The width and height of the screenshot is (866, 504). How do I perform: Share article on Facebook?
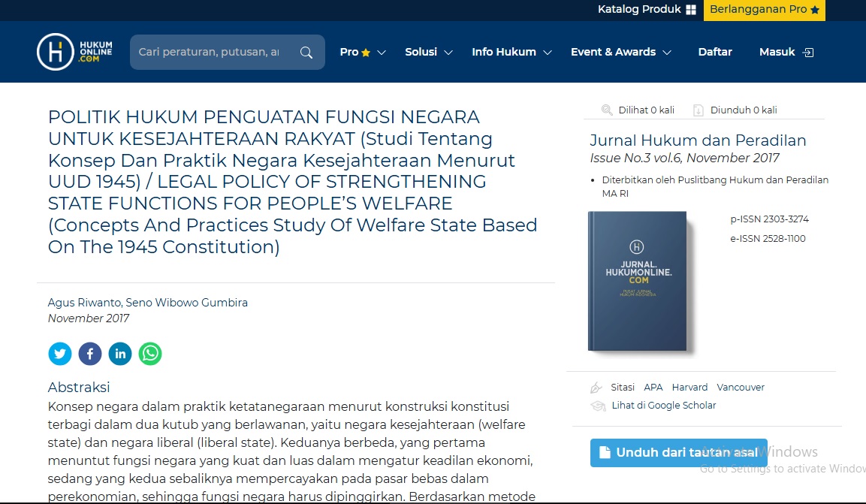(x=90, y=354)
